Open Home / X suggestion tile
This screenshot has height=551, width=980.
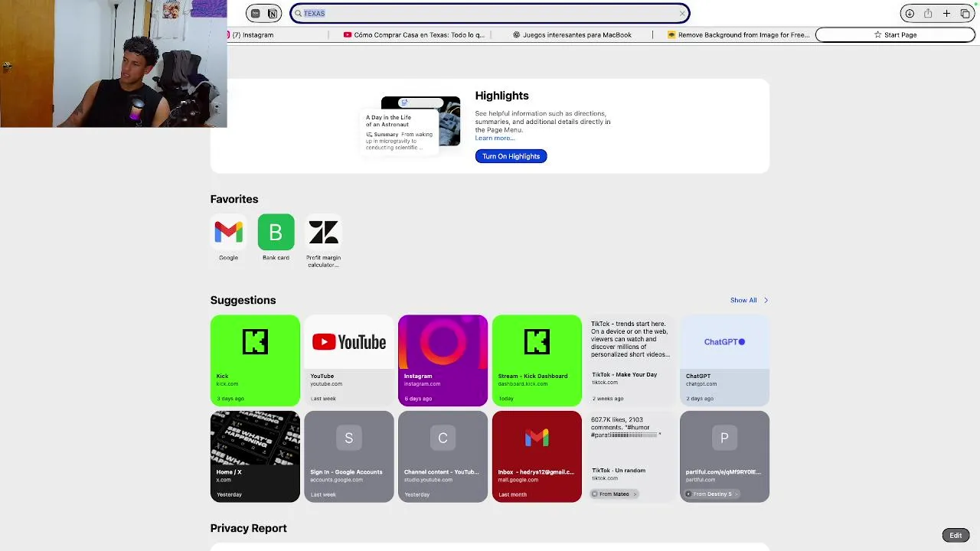pos(255,456)
